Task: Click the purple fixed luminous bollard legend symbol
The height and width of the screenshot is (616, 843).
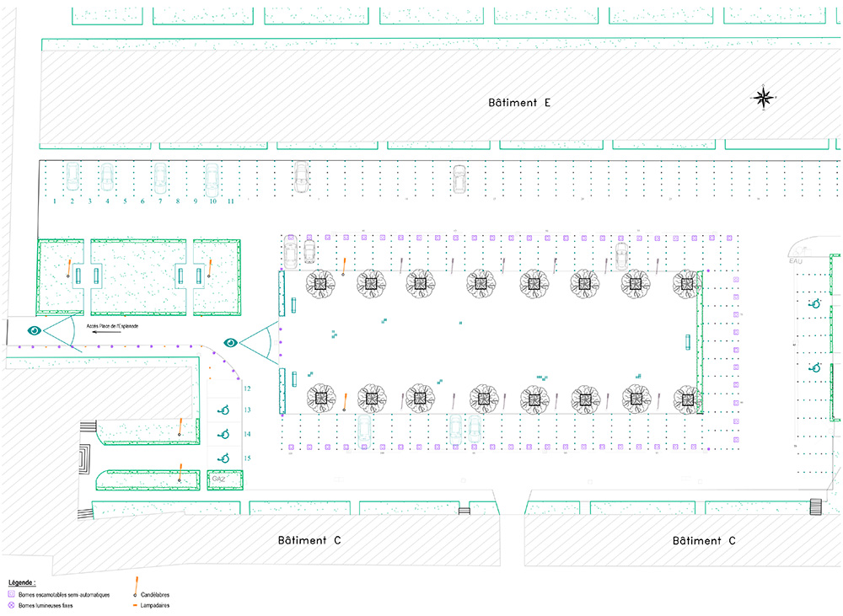Action: (x=12, y=605)
